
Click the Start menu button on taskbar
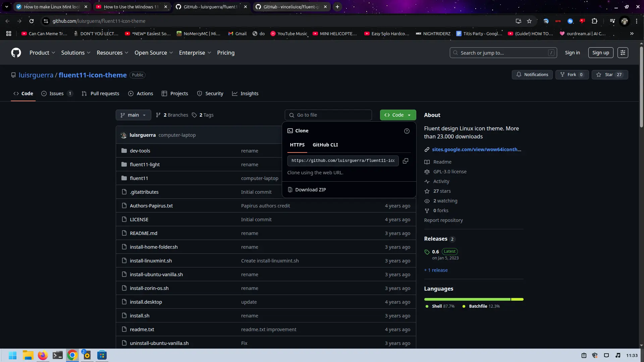[x=12, y=355]
